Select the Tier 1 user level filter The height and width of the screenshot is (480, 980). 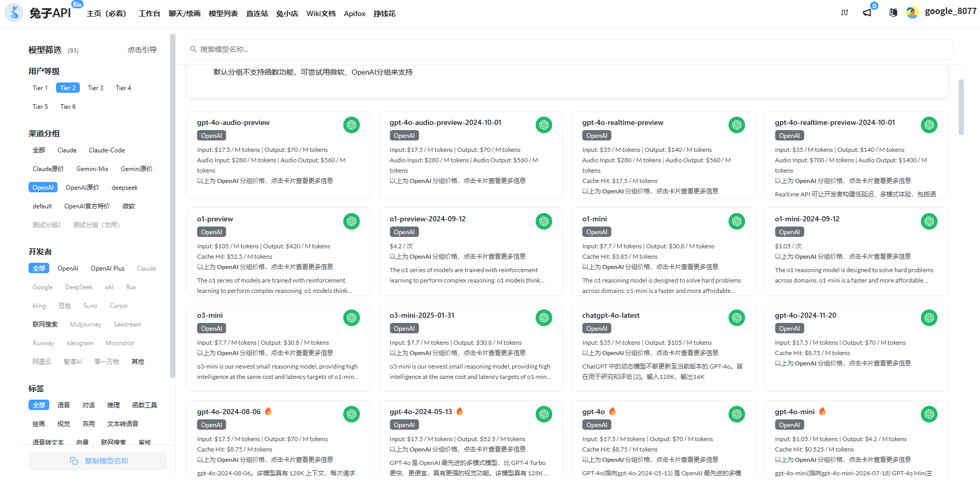coord(40,88)
